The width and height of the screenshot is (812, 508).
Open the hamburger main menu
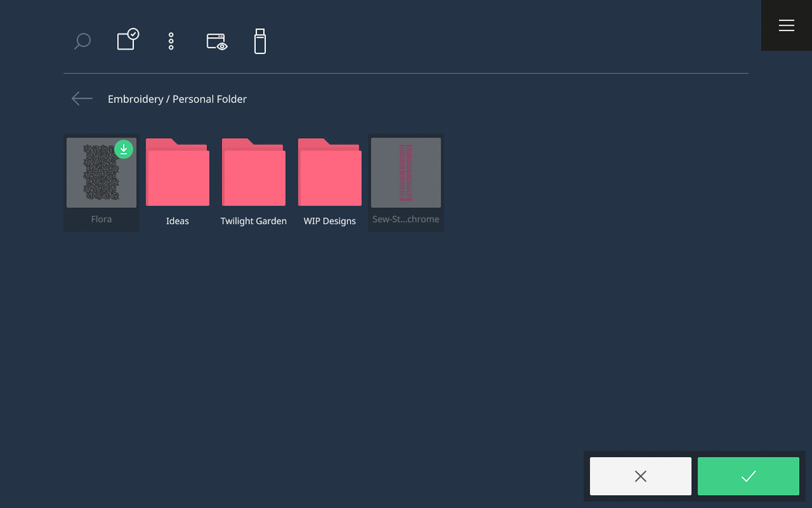[x=786, y=26]
